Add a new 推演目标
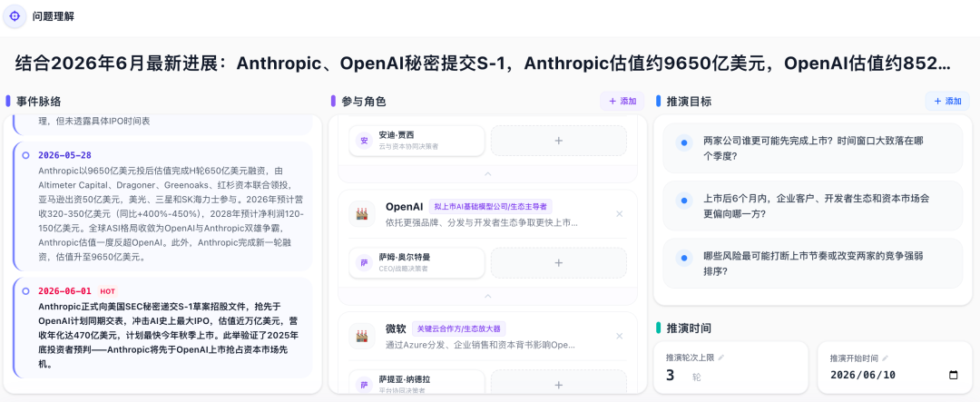Image resolution: width=980 pixels, height=402 pixels. coord(947,102)
